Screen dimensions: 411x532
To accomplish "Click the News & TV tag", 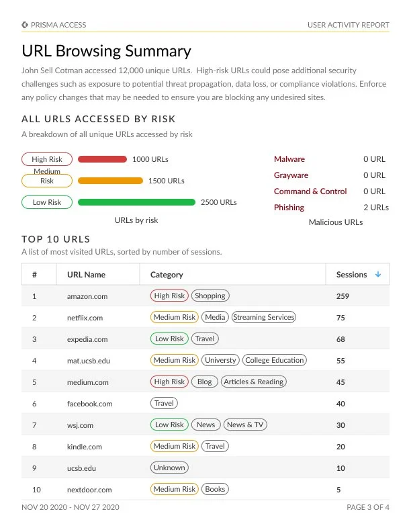I will [x=245, y=425].
